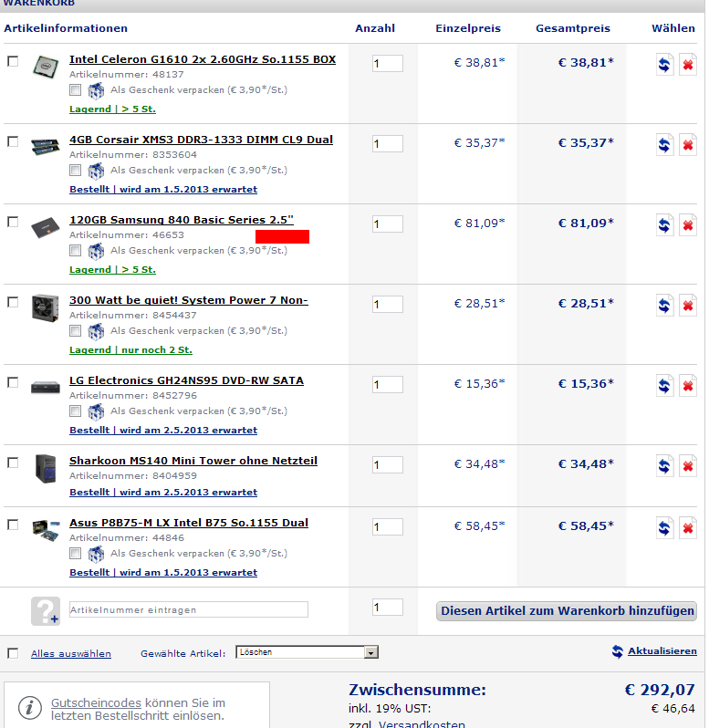Viewport: 709px width, 728px height.
Task: Open Sharkoon MS140 Mini Tower link
Action: (193, 461)
